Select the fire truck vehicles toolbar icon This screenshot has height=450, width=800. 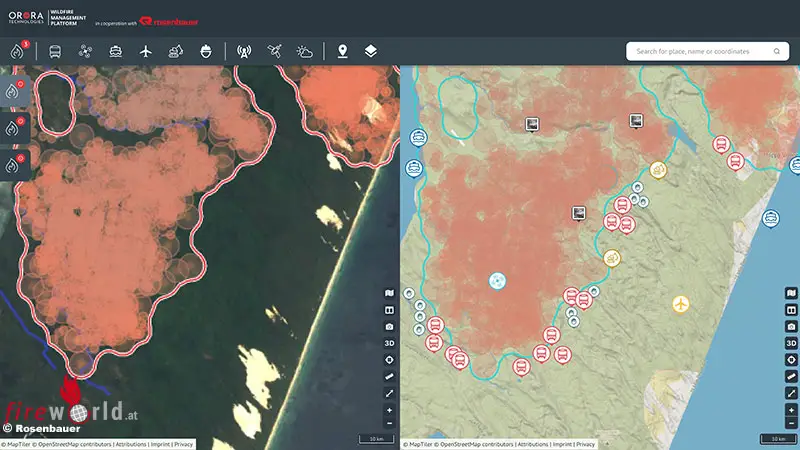click(54, 51)
